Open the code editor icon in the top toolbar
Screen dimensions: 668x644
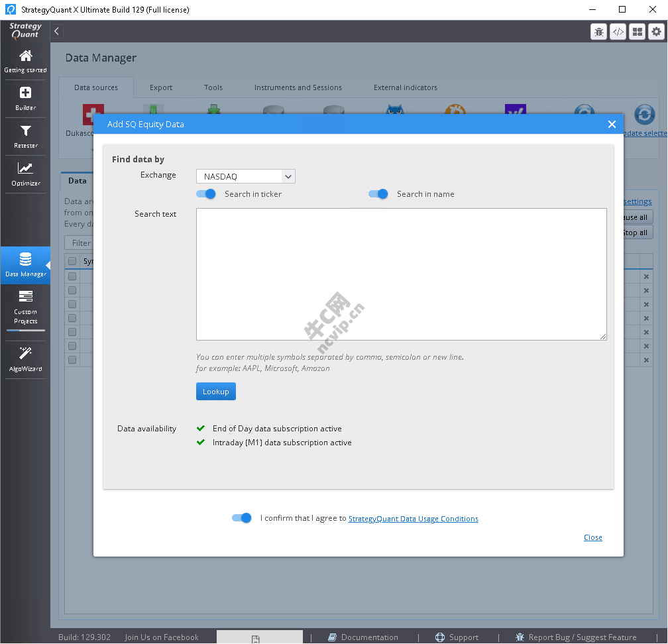click(x=618, y=32)
